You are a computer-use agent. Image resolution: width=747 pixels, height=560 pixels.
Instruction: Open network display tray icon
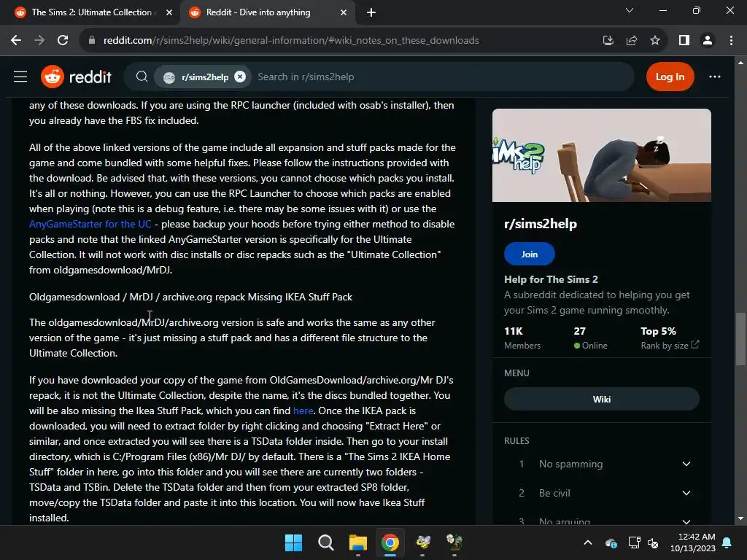tap(634, 542)
